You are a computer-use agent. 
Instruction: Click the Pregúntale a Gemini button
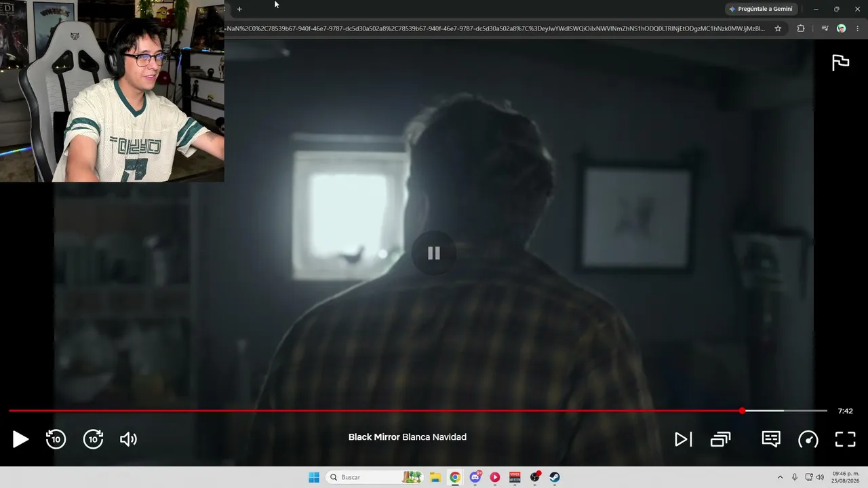click(x=760, y=9)
